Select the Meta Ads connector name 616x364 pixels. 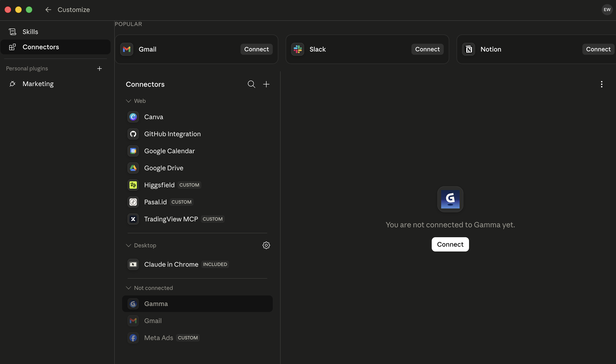click(158, 338)
